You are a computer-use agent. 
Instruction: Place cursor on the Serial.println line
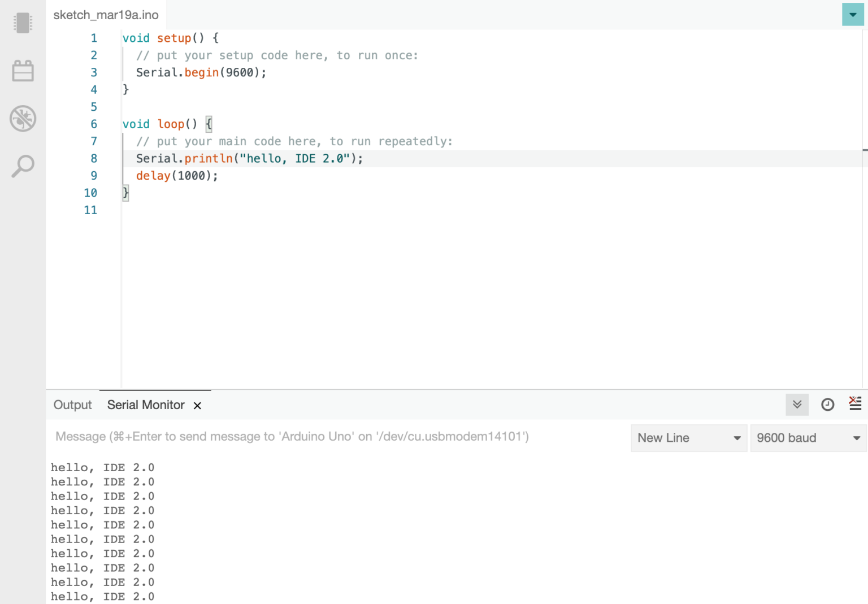[x=249, y=159]
